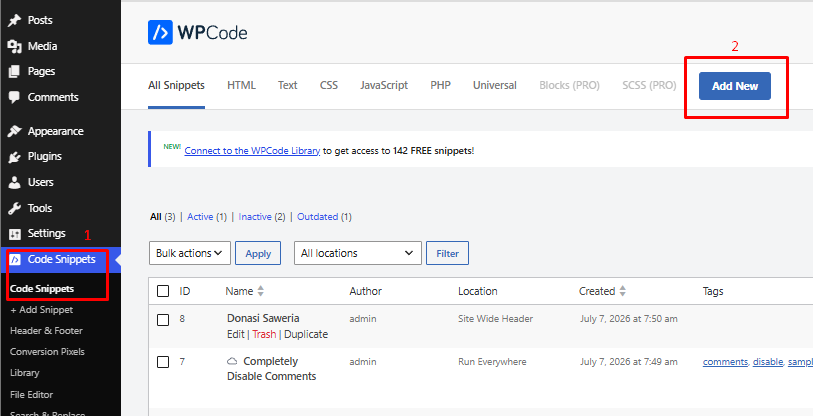Image resolution: width=813 pixels, height=416 pixels.
Task: Expand the All locations dropdown
Action: pos(358,253)
